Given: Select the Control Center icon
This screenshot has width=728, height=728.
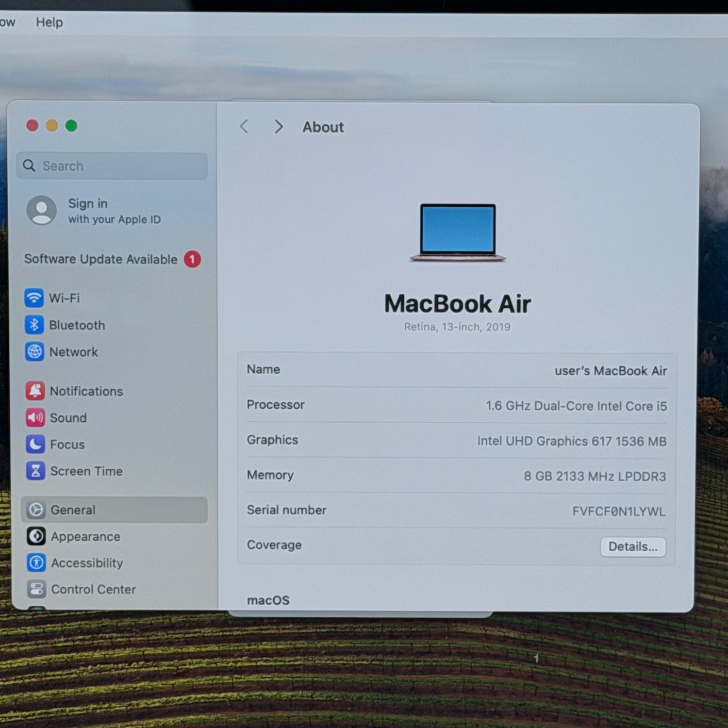Looking at the screenshot, I should (x=36, y=589).
